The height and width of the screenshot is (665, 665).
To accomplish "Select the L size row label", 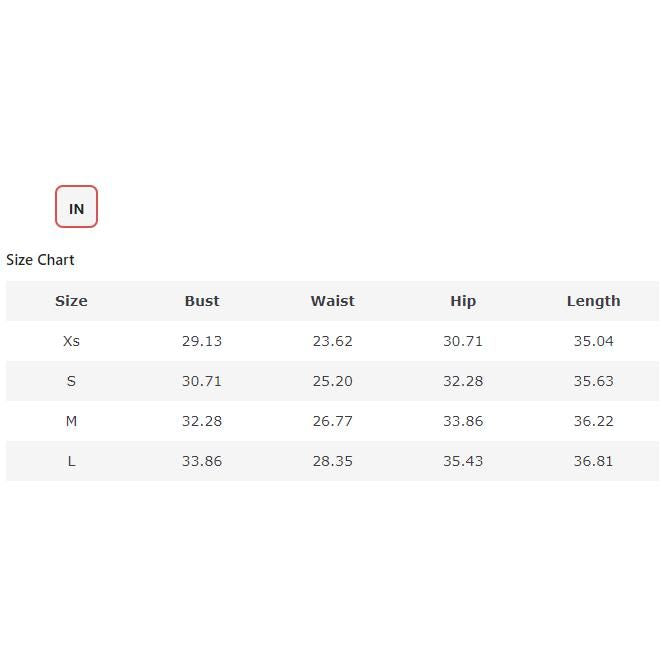I will 71,461.
